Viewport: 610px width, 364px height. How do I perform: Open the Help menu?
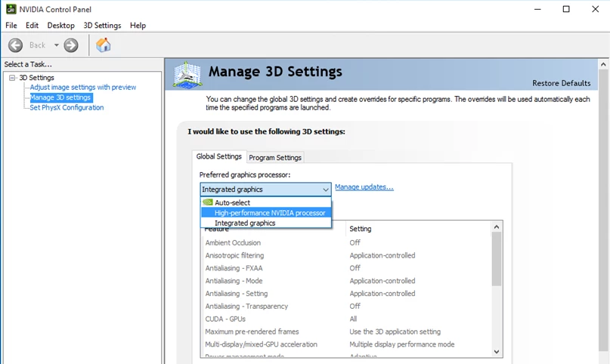pos(138,25)
